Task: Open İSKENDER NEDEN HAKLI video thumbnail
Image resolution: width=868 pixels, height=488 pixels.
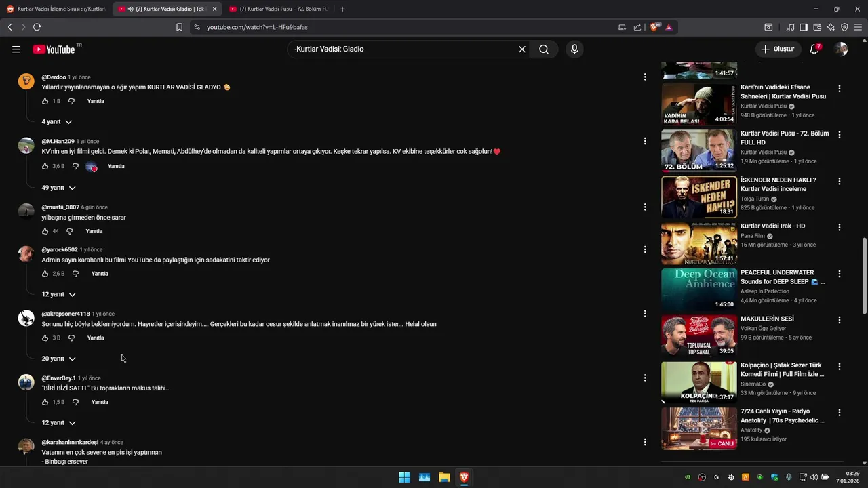Action: (699, 197)
